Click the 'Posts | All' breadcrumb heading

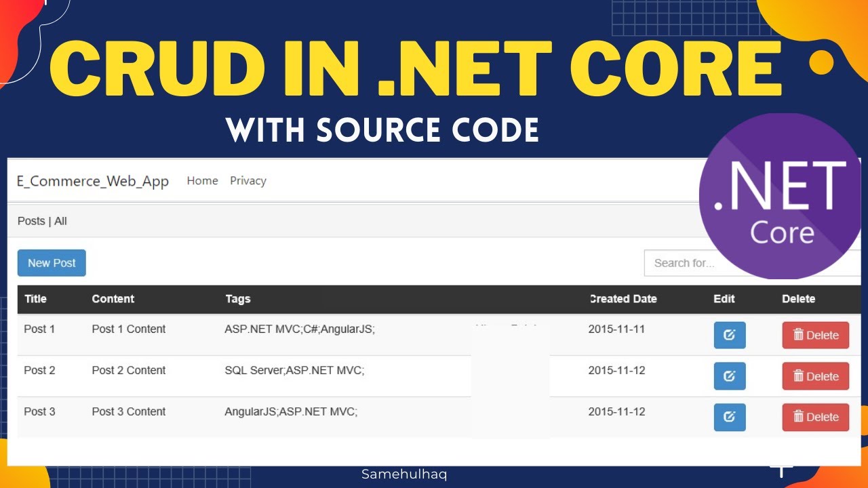pyautogui.click(x=42, y=222)
